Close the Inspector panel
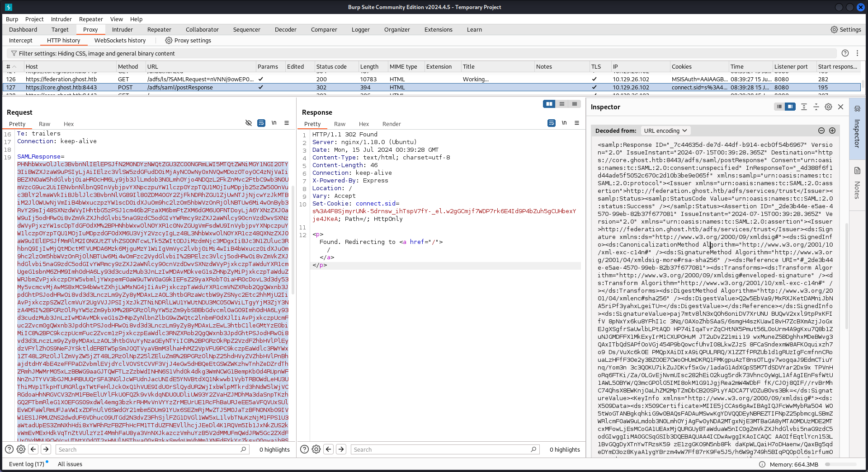The height and width of the screenshot is (472, 868). pyautogui.click(x=841, y=107)
